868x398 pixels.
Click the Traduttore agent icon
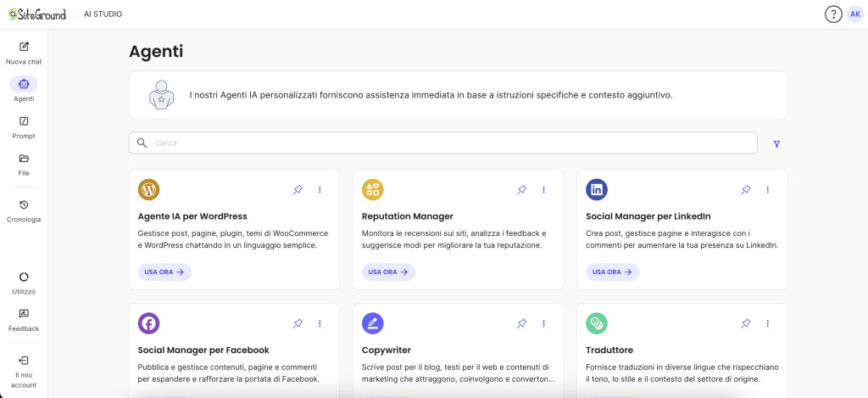597,323
